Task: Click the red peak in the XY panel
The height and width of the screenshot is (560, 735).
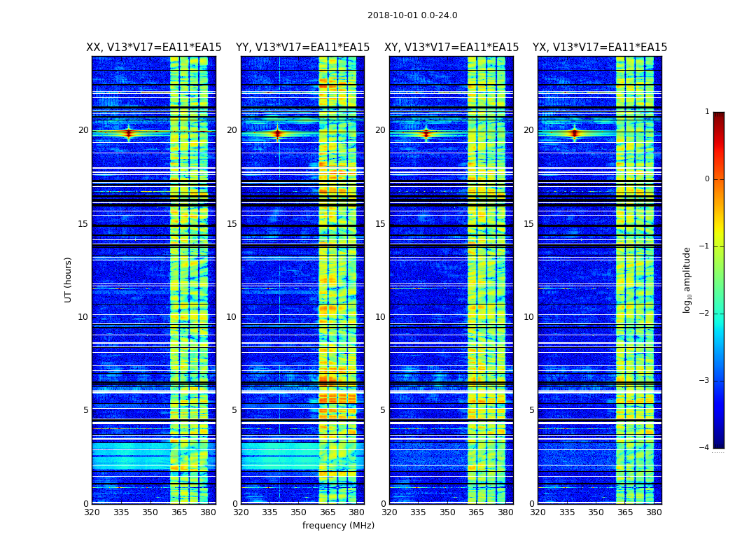Action: [x=426, y=134]
